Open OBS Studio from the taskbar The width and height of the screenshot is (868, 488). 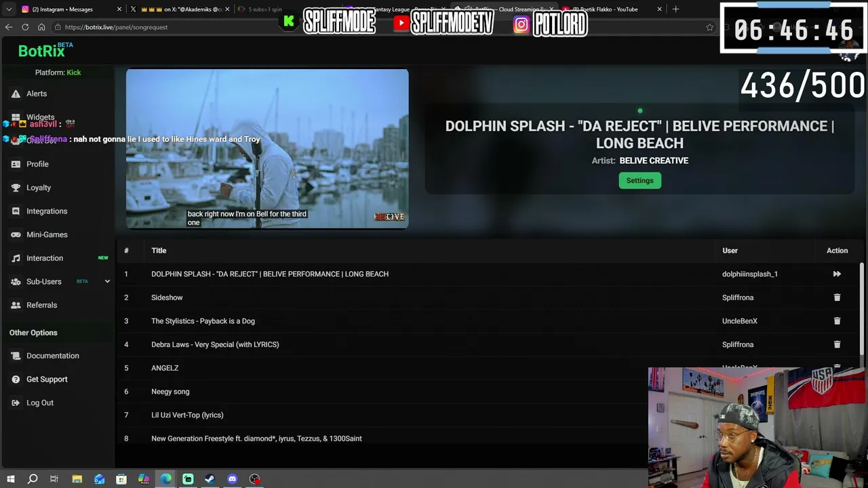pyautogui.click(x=254, y=479)
